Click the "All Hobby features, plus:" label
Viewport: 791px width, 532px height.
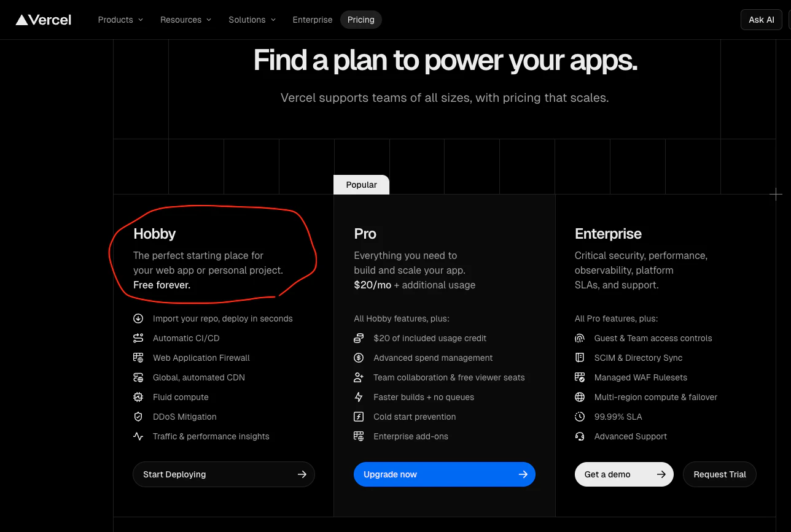click(402, 318)
